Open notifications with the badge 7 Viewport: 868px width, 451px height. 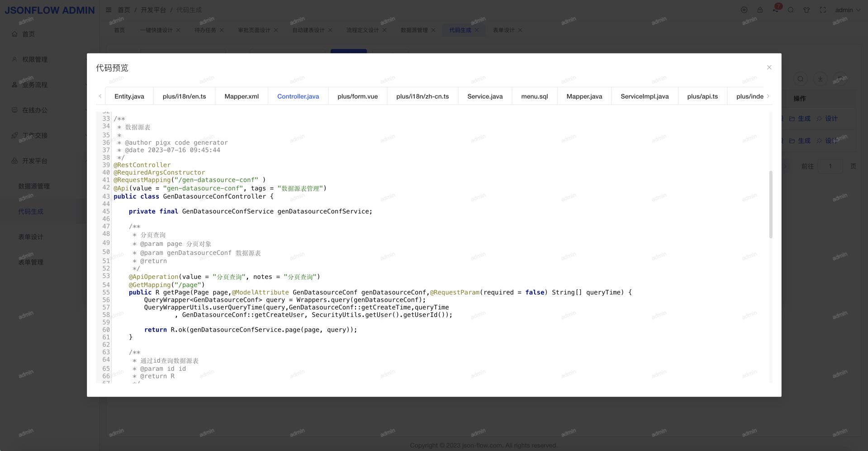click(x=776, y=10)
